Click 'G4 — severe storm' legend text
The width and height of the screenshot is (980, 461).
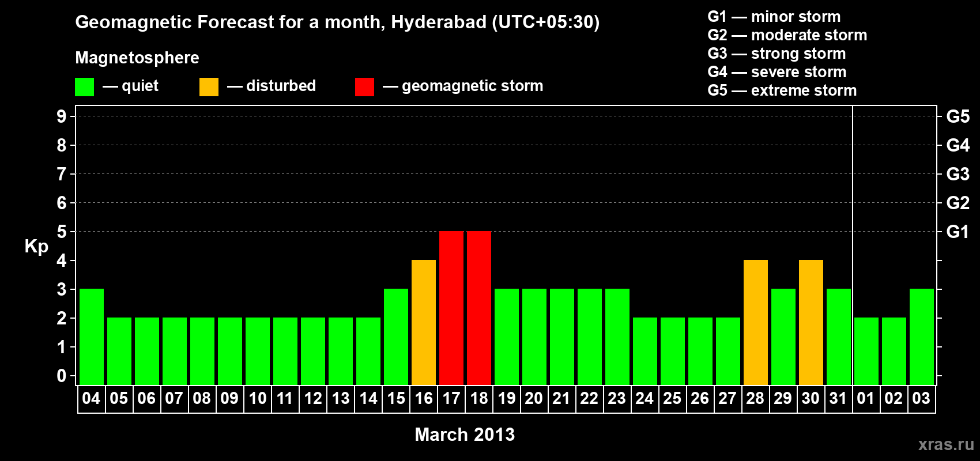tap(777, 72)
